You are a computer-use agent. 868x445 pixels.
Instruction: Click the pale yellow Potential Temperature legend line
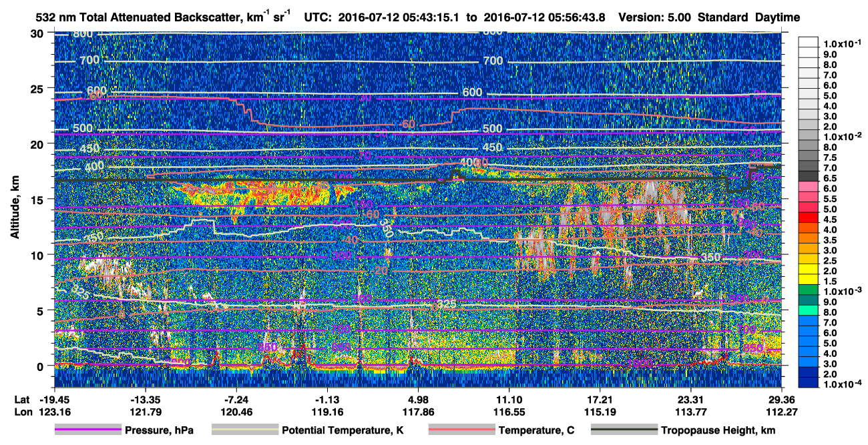pos(244,430)
